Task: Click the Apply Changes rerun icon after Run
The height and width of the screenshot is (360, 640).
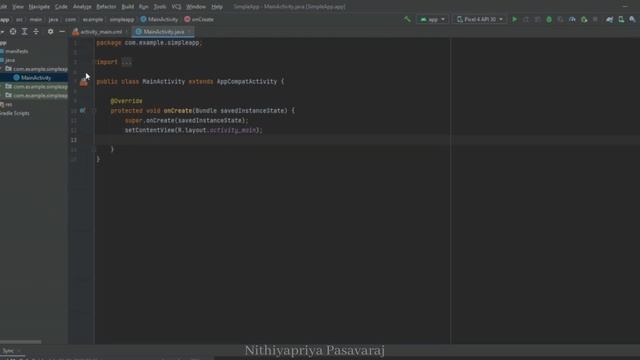Action: coord(526,19)
